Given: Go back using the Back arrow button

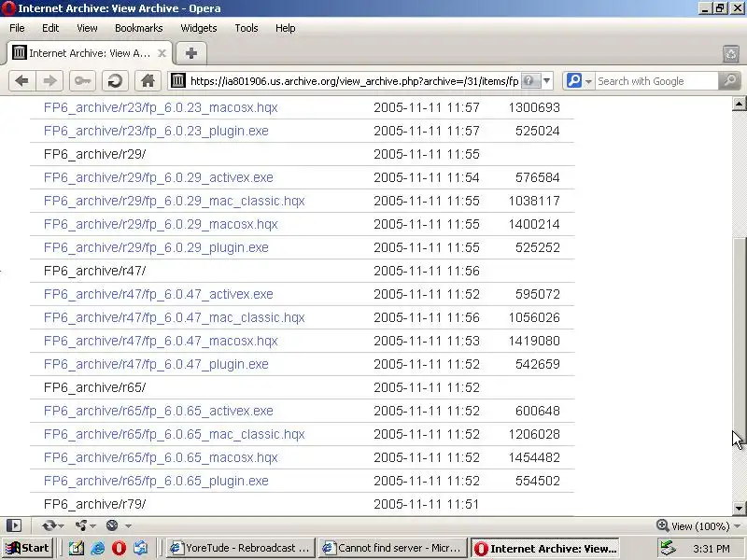Looking at the screenshot, I should pyautogui.click(x=21, y=81).
